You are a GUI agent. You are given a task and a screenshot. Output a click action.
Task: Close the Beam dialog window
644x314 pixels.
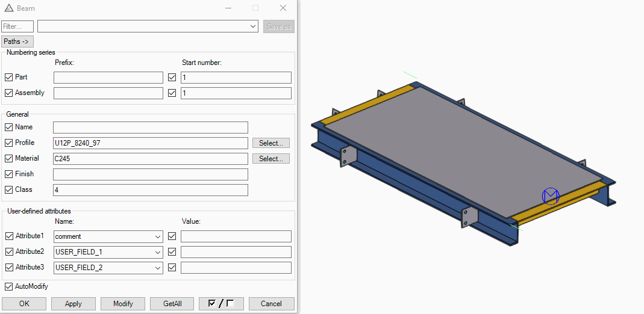click(x=283, y=8)
